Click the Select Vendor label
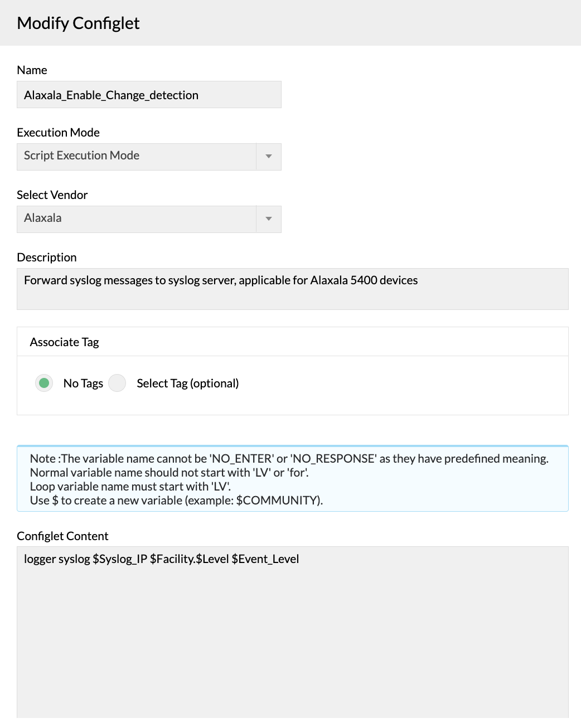This screenshot has height=728, width=581. 52,195
